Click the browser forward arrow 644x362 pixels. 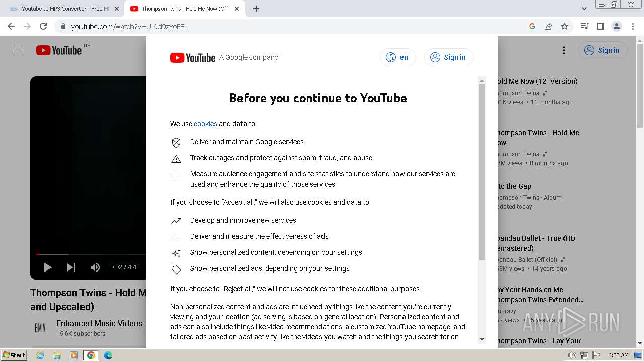click(27, 26)
